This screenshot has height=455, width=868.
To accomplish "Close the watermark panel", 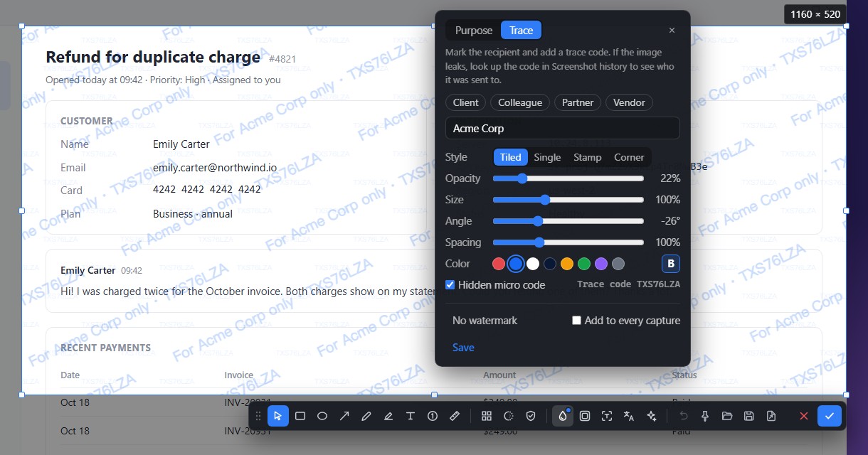I will click(672, 31).
